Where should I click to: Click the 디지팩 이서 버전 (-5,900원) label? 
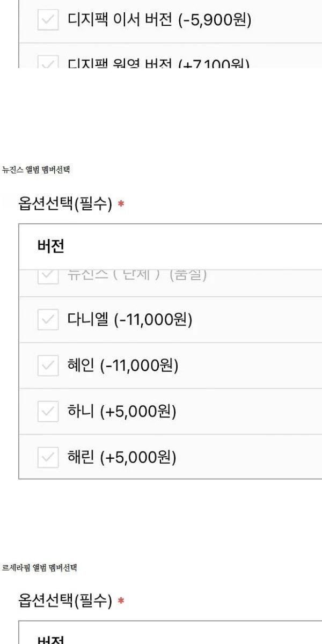(x=159, y=20)
